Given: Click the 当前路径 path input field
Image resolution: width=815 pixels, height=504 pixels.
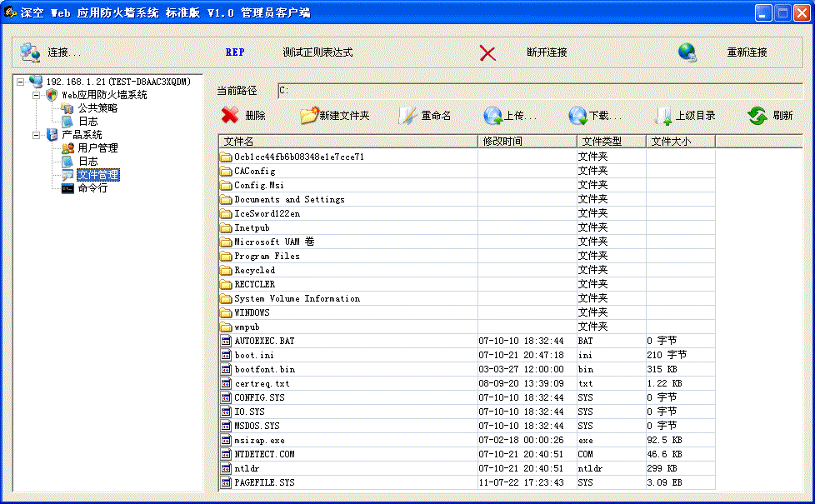Looking at the screenshot, I should tap(540, 91).
